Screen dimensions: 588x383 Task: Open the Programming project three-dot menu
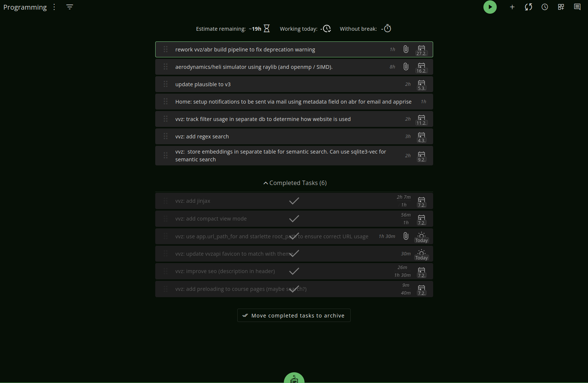54,7
